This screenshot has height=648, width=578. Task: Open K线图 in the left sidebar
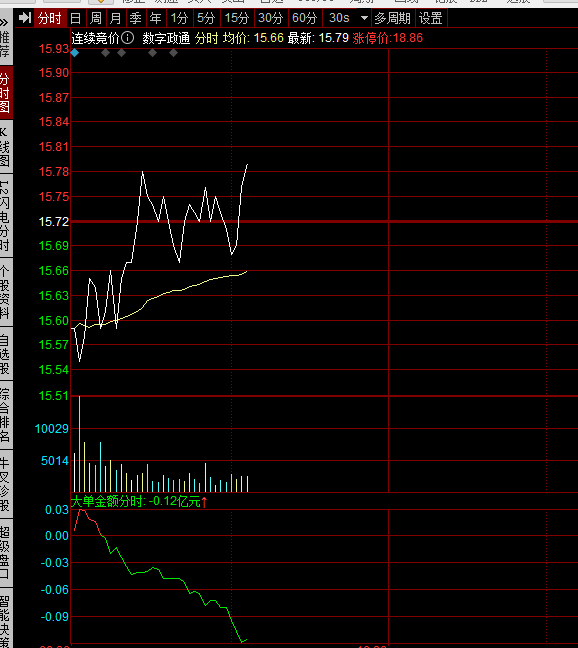pos(5,148)
